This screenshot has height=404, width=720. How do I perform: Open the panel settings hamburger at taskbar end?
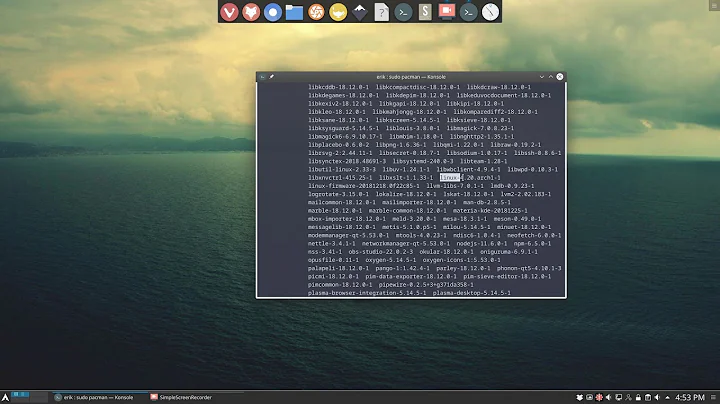point(713,398)
